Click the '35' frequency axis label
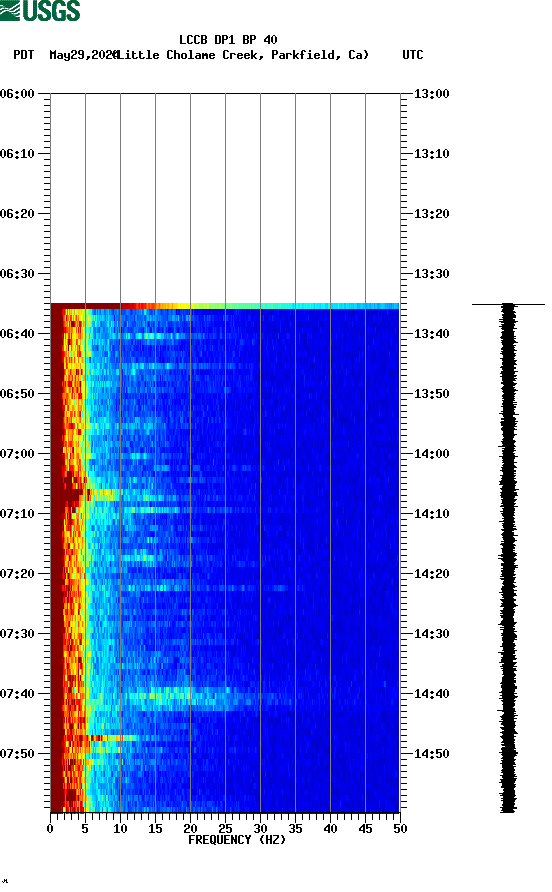 (x=295, y=829)
